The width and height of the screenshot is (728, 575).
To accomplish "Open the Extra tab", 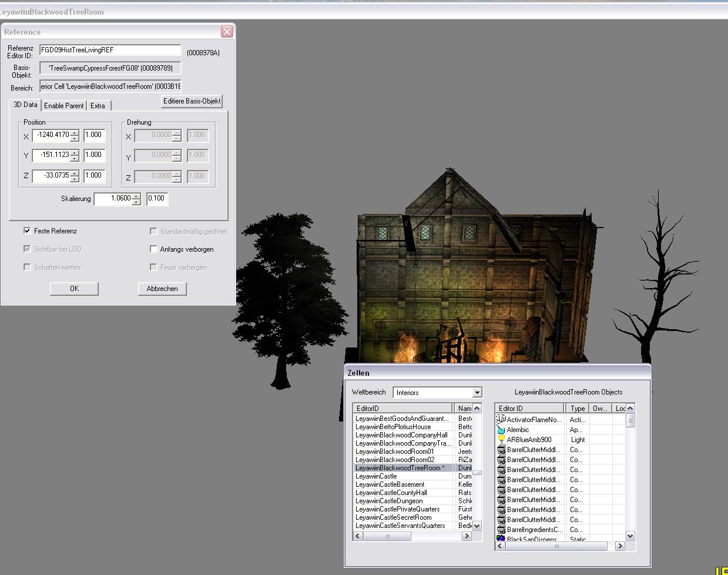I will point(98,106).
